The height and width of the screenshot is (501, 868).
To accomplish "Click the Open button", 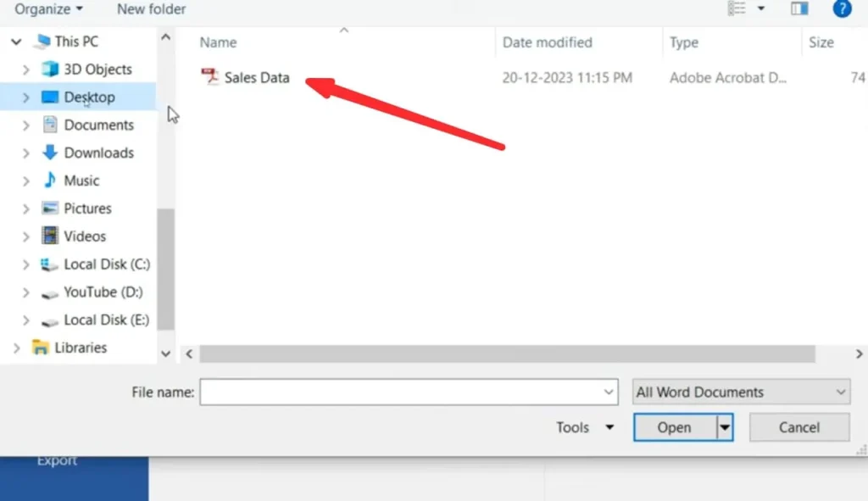I will (x=675, y=427).
